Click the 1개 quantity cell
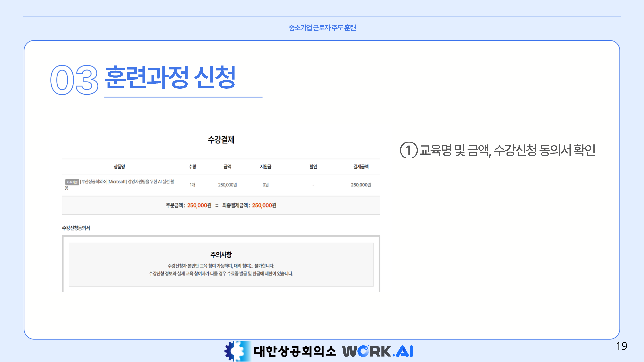Screen dimensions: 644x362 (x=192, y=185)
